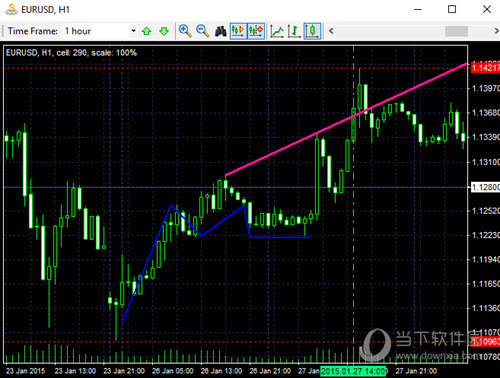
Task: Click the 1.12800 price level label
Action: (x=486, y=187)
